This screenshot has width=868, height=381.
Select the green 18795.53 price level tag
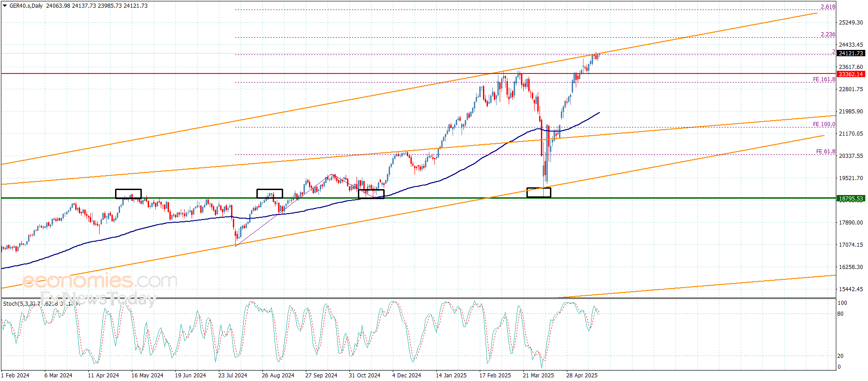pyautogui.click(x=851, y=198)
